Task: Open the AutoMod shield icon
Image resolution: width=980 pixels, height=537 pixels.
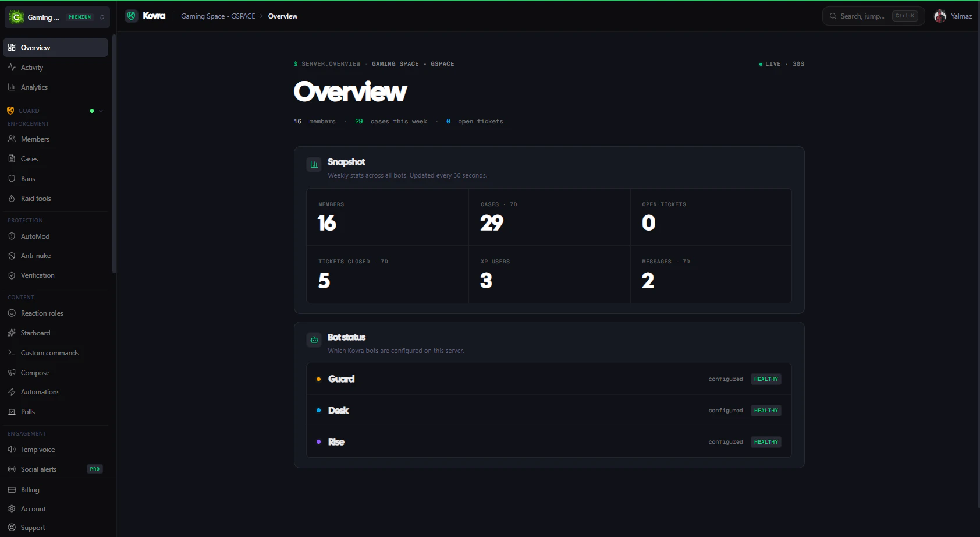Action: click(12, 236)
